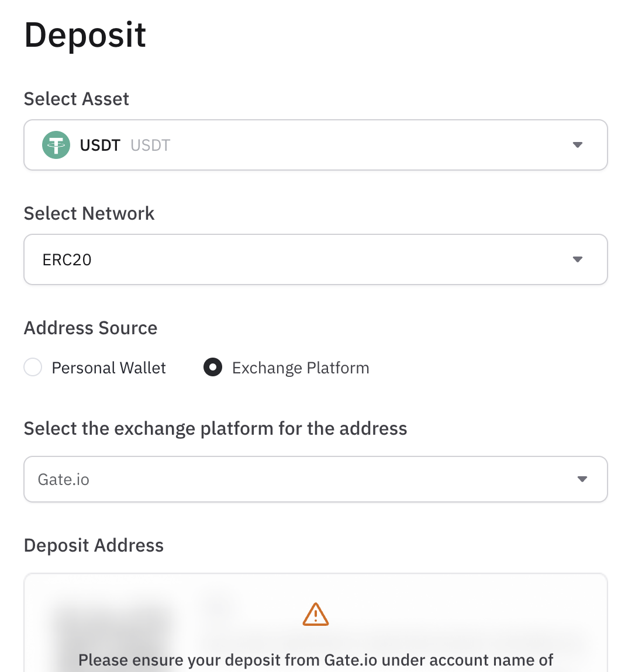Click the Deposit page heading
The width and height of the screenshot is (635, 672).
[85, 35]
